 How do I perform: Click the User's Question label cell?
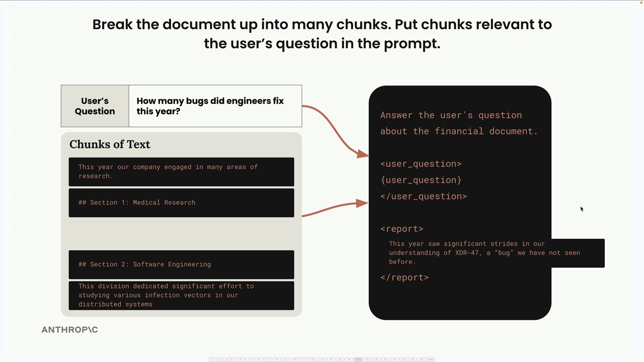(95, 106)
